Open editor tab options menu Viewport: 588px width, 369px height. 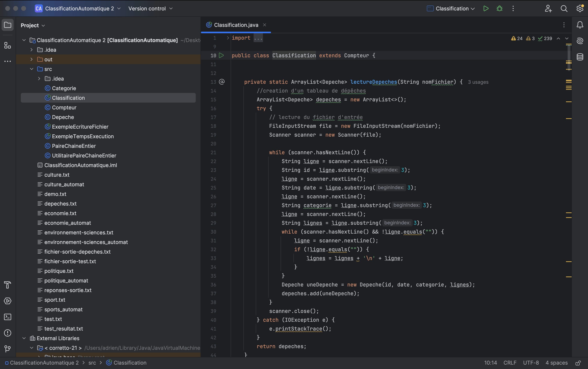[x=564, y=25]
